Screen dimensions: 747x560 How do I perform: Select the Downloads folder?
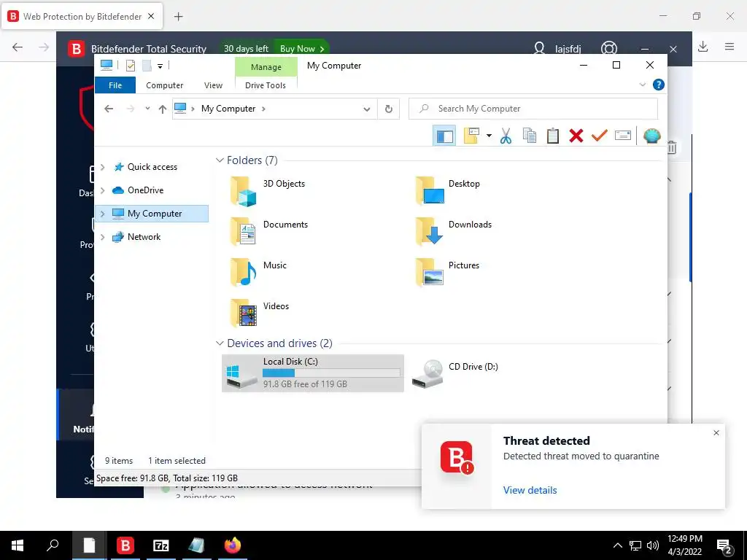point(454,231)
